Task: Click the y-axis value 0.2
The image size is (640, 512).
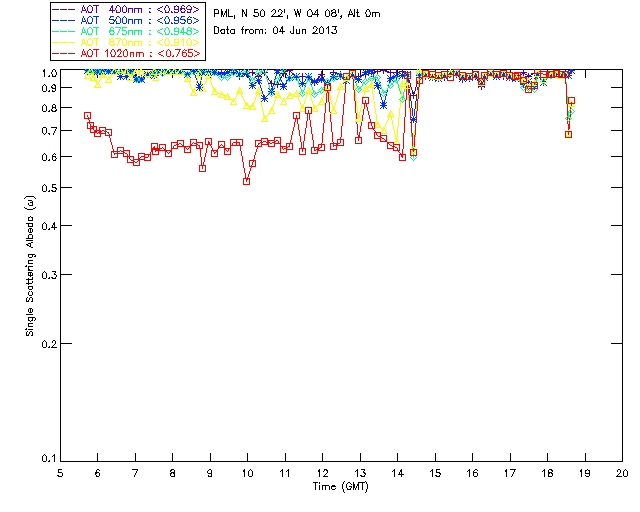Action: pyautogui.click(x=49, y=344)
